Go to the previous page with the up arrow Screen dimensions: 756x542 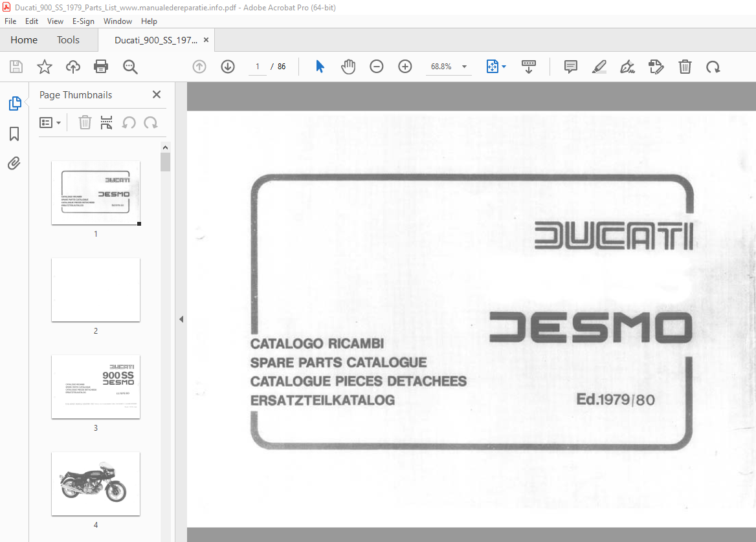click(199, 67)
